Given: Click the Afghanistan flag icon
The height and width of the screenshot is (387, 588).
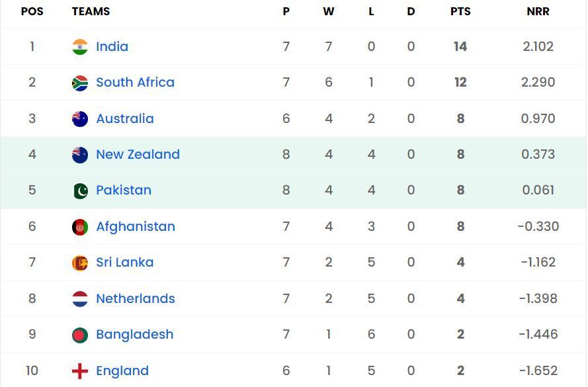Looking at the screenshot, I should point(79,226).
